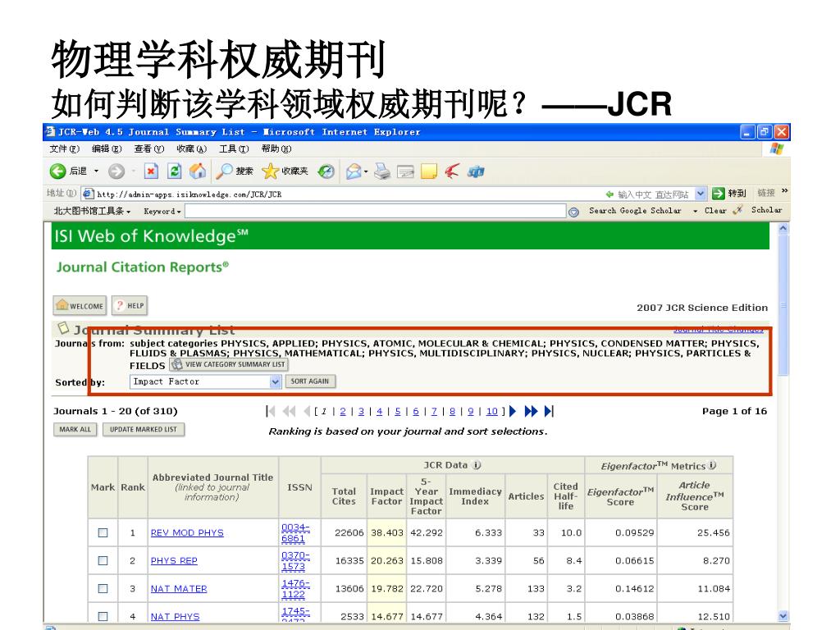Open the REV MOD PHYS journal link

click(x=187, y=533)
